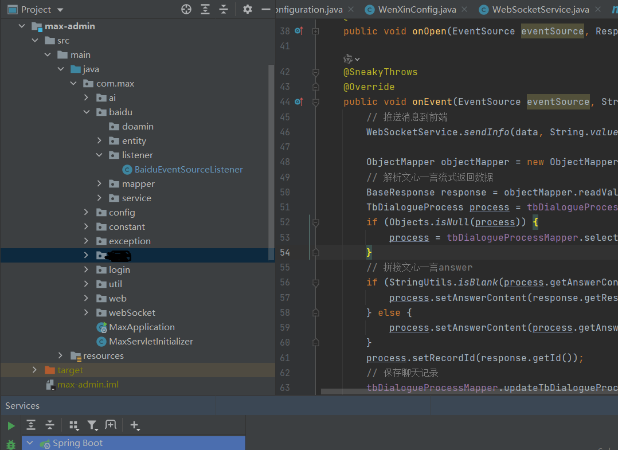
Task: Click the debug bug icon in Services
Action: 11,444
